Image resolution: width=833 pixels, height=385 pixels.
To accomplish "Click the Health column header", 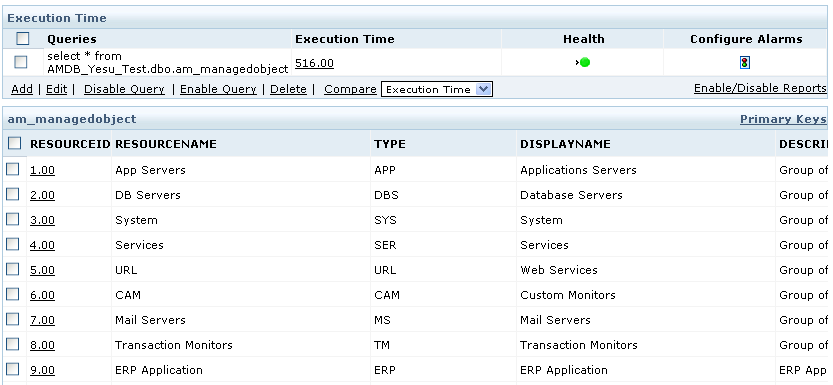I will [584, 39].
